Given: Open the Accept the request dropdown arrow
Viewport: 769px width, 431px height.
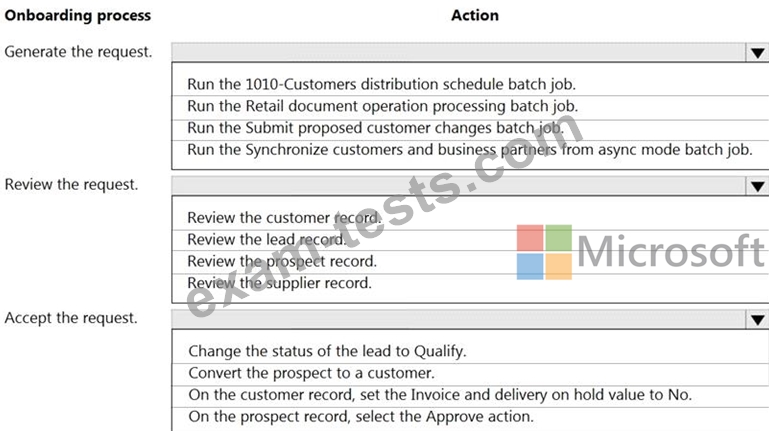Looking at the screenshot, I should [757, 319].
